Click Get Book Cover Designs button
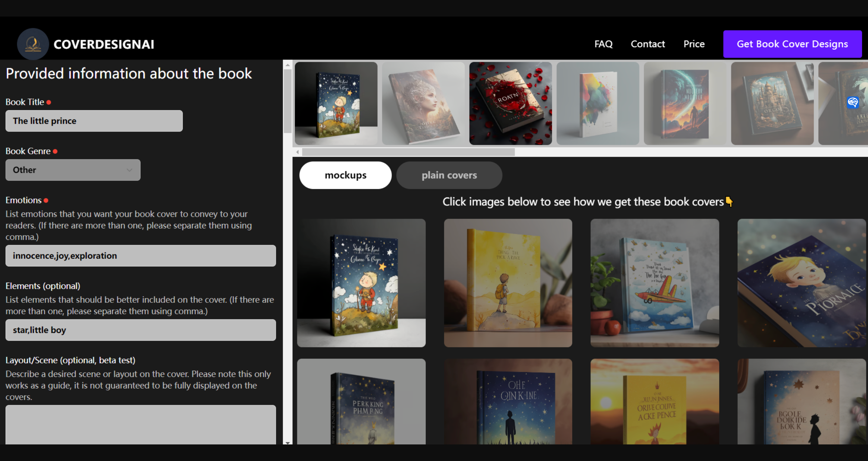The image size is (868, 461). (792, 44)
